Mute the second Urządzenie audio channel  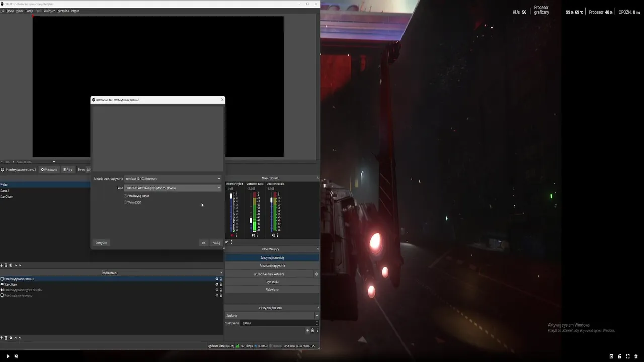tap(273, 235)
